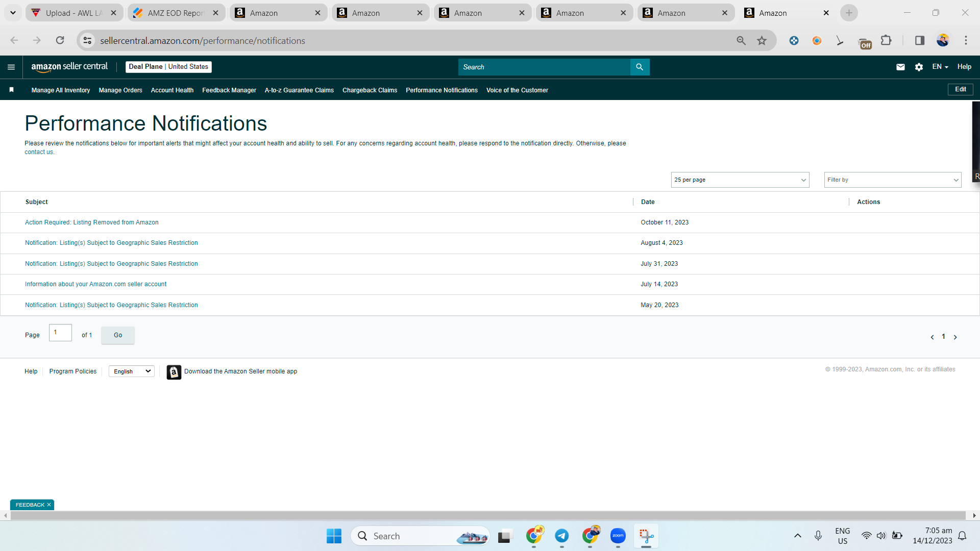Switch to the Upload - AWL browser tab

pyautogui.click(x=74, y=13)
